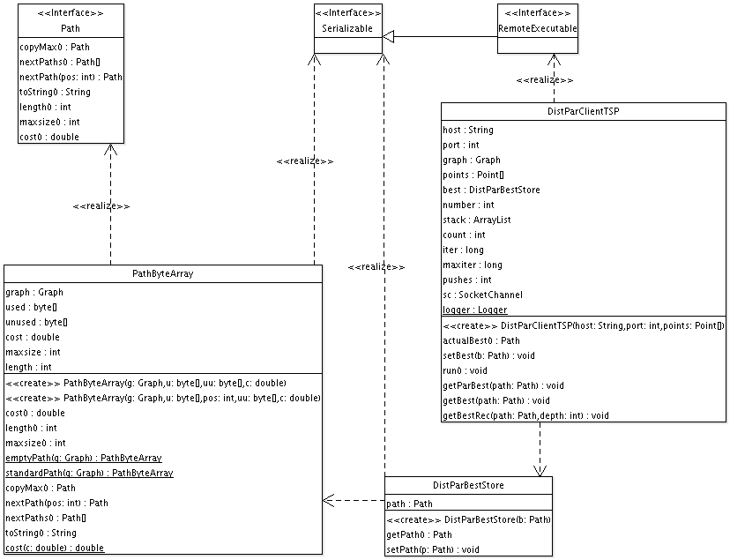The image size is (730, 560).
Task: Select the Path interface title
Action: (x=71, y=28)
